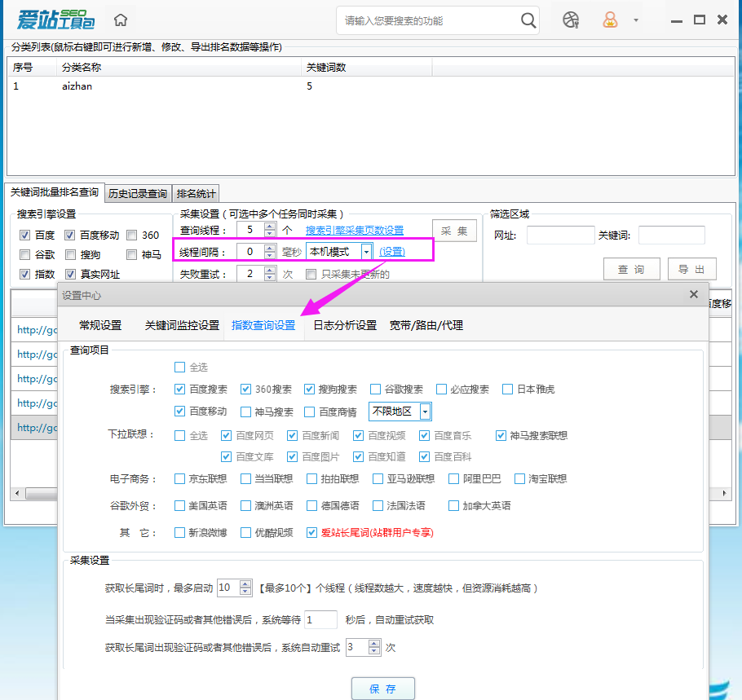742x700 pixels.
Task: Check the 新浪微博 checkbox
Action: point(179,532)
